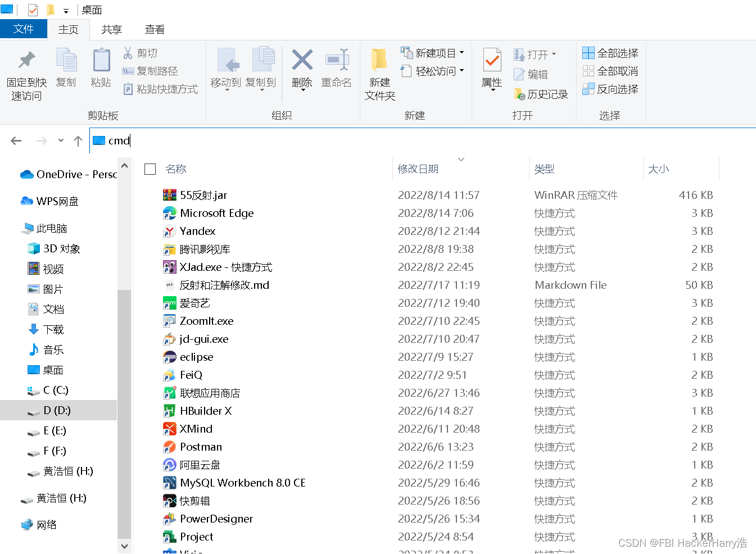Open WPS网盘 in navigation pane

pyautogui.click(x=49, y=201)
